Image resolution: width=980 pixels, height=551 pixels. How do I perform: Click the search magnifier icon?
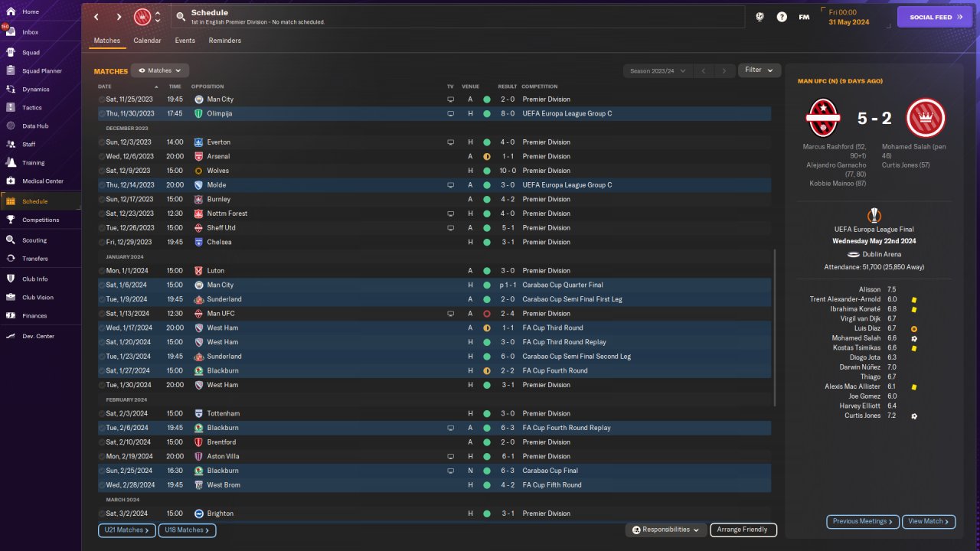pyautogui.click(x=181, y=17)
